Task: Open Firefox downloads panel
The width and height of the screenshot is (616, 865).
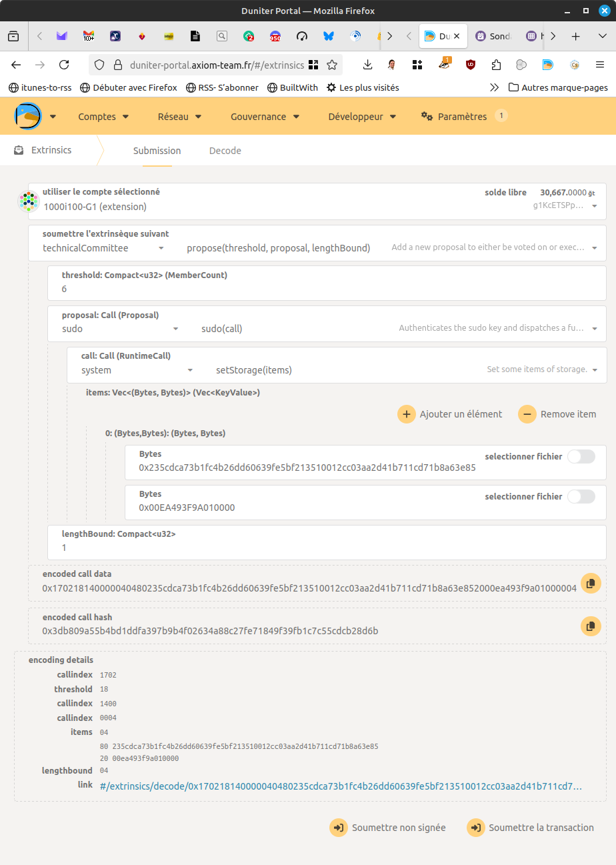Action: tap(367, 65)
